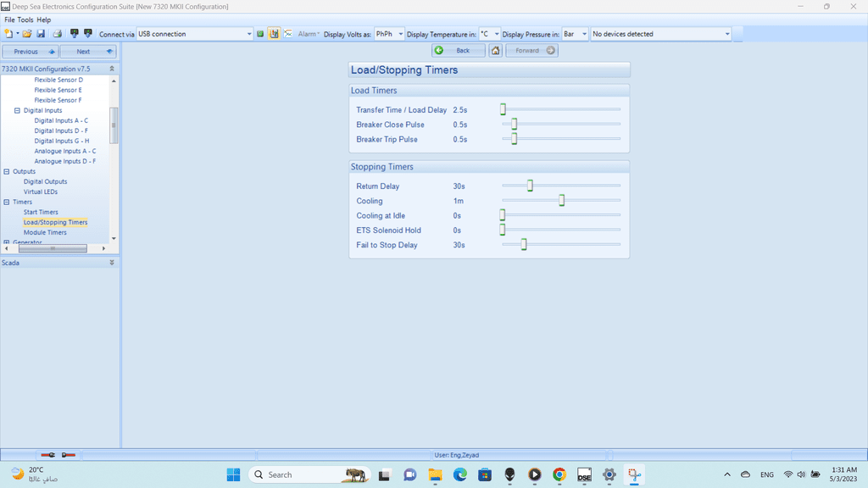Open Settings gear on taskbar
The image size is (868, 488).
point(609,474)
